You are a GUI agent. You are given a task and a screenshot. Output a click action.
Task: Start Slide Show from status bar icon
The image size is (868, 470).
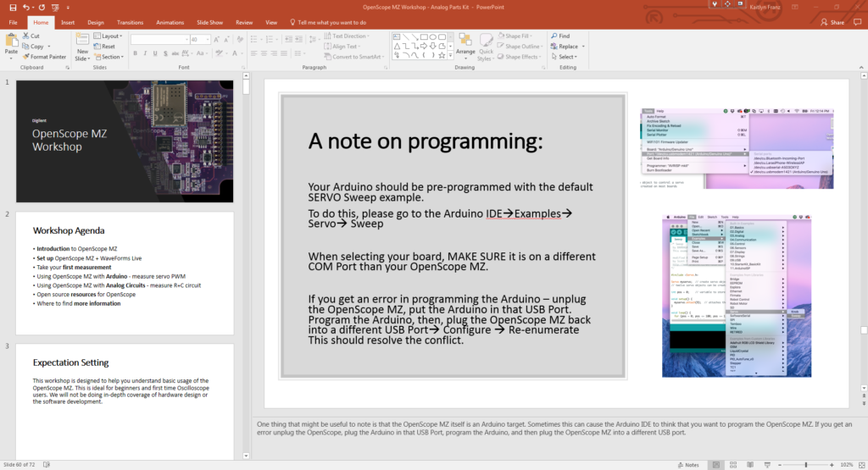coord(767,465)
